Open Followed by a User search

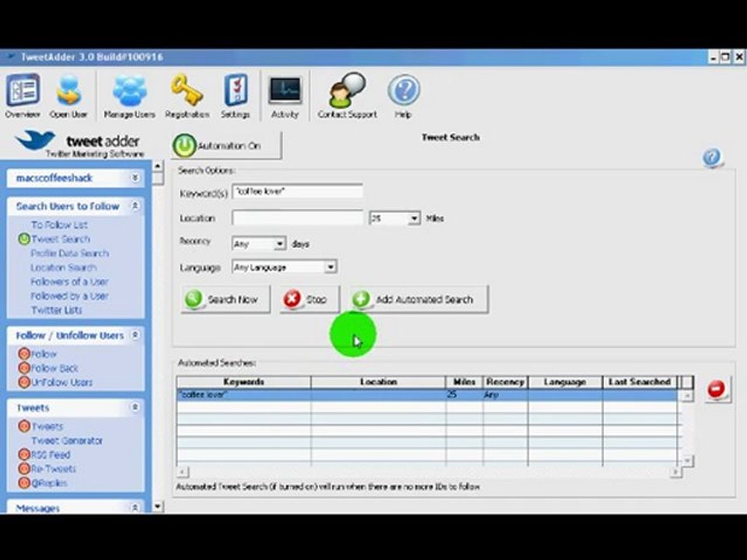point(69,296)
